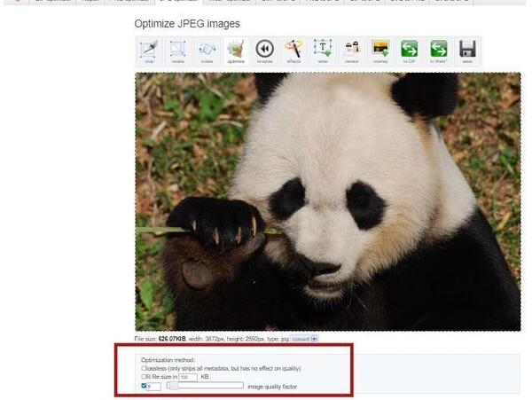Click the panda image preview
The width and height of the screenshot is (532, 400).
point(328,202)
